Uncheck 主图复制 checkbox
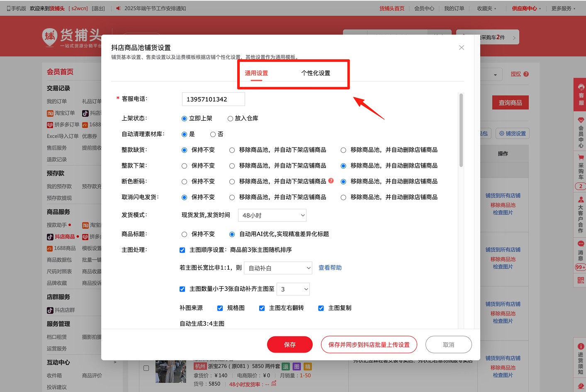This screenshot has height=392, width=586. click(321, 308)
